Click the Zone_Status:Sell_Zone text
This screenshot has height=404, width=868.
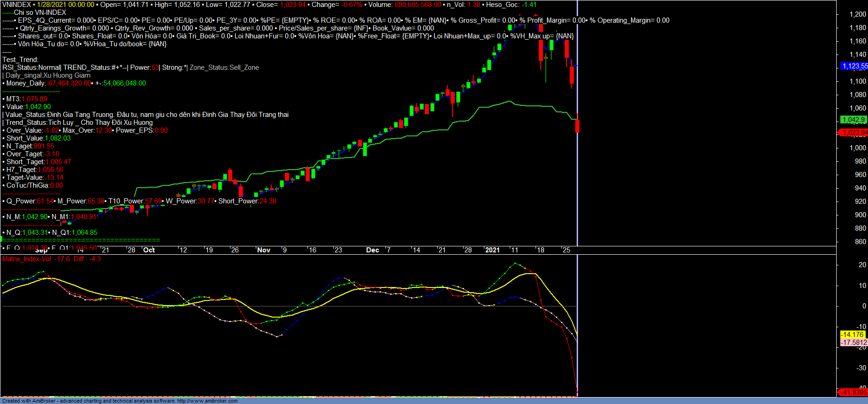(224, 67)
